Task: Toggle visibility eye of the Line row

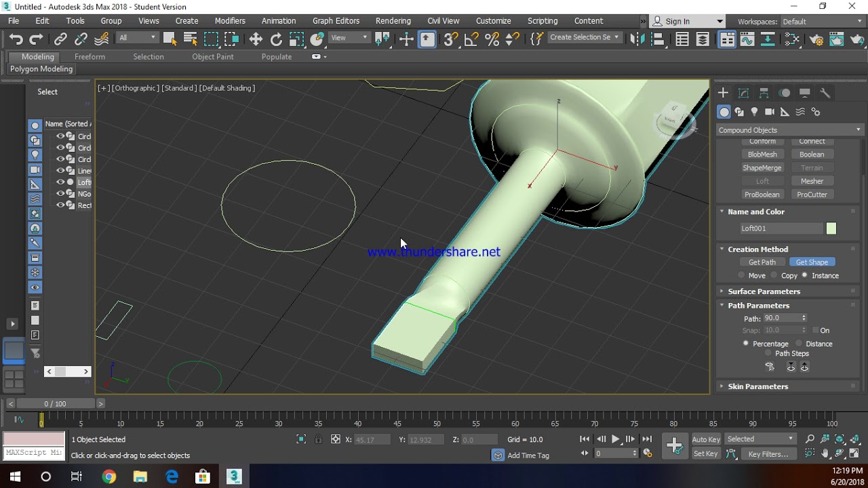Action: coord(60,171)
